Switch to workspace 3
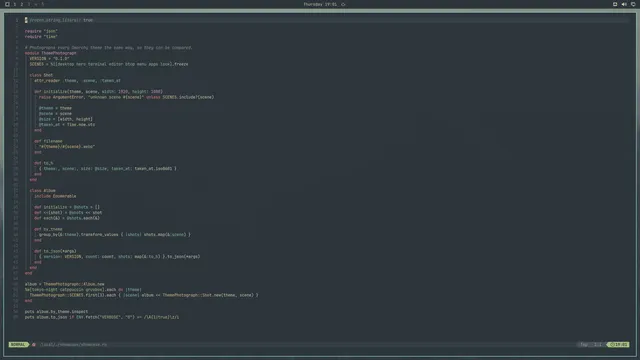 pos(29,4)
